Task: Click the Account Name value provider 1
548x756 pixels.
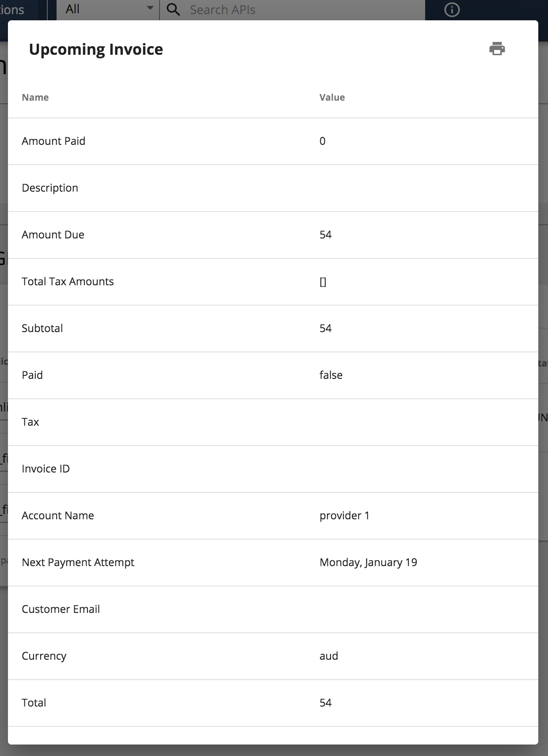Action: click(345, 515)
